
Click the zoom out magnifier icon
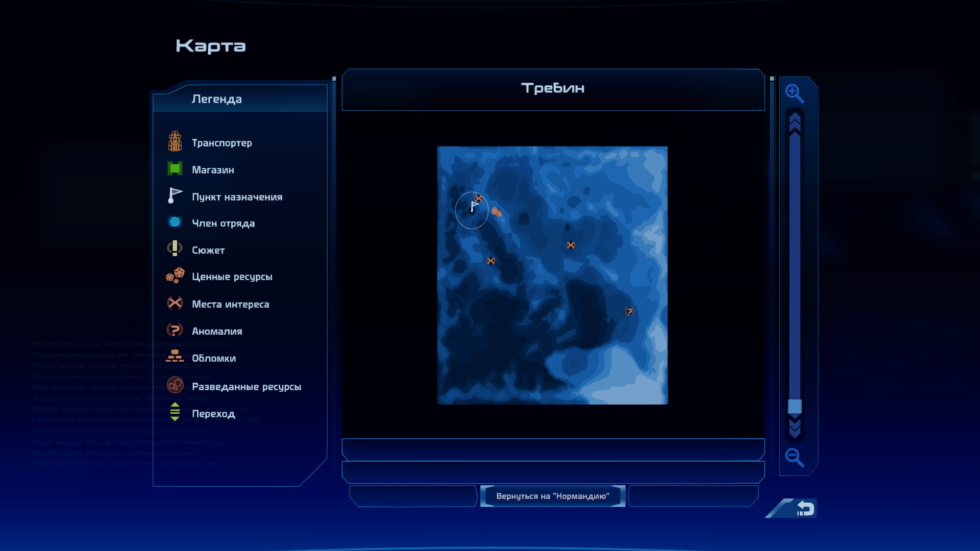[794, 457]
